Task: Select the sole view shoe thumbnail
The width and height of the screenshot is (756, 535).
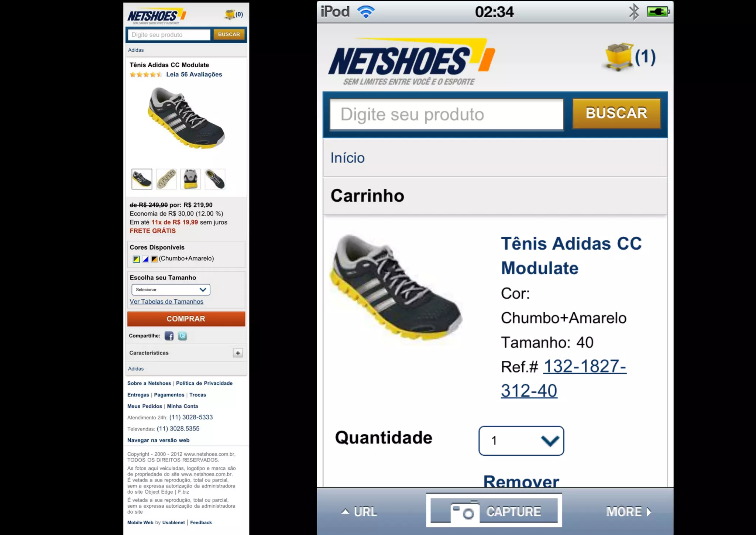Action: (x=166, y=179)
